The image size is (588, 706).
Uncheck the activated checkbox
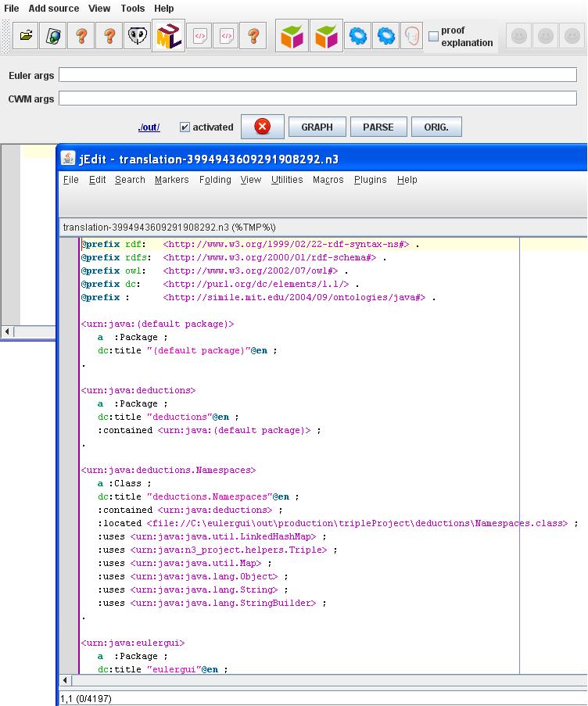185,127
